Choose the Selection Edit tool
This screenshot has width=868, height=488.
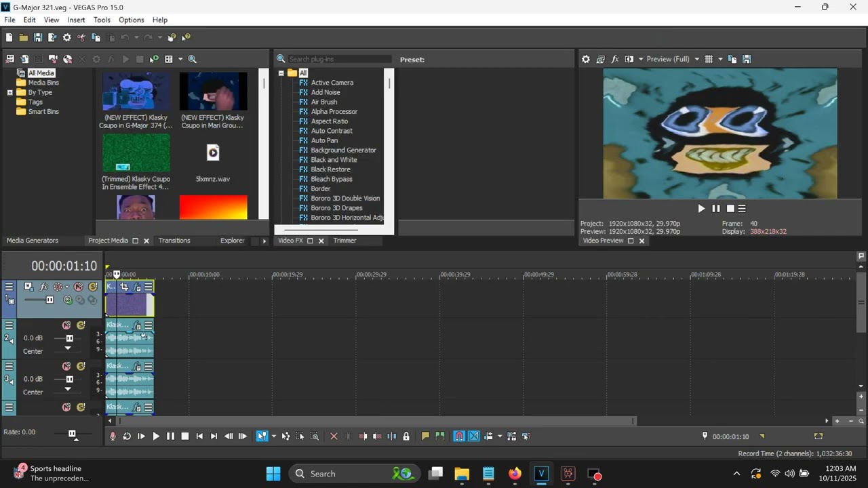pyautogui.click(x=300, y=436)
